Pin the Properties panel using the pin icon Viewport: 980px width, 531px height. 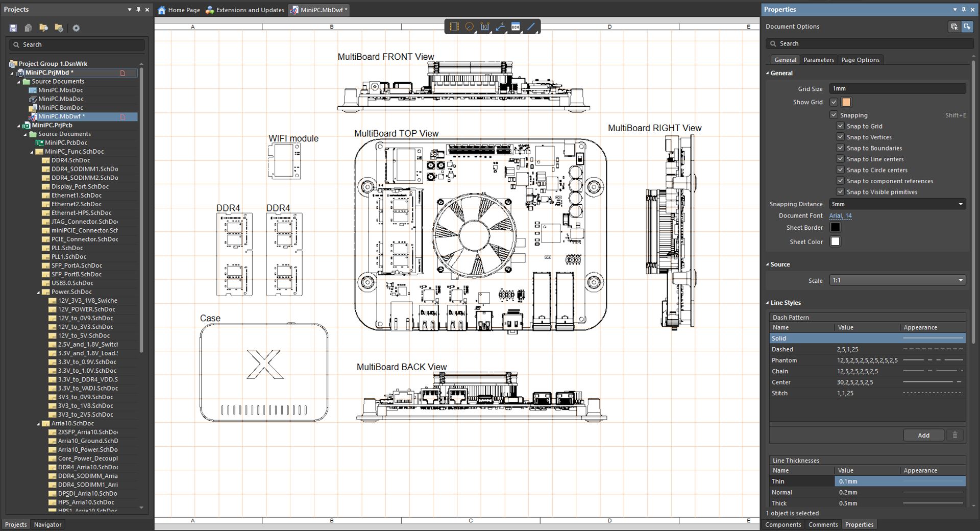pyautogui.click(x=964, y=9)
